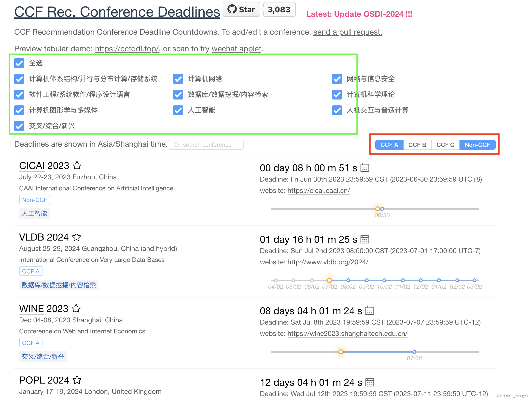Image resolution: width=532 pixels, height=400 pixels.
Task: Click the CCF A tag under VLDB 2024
Action: pyautogui.click(x=31, y=271)
